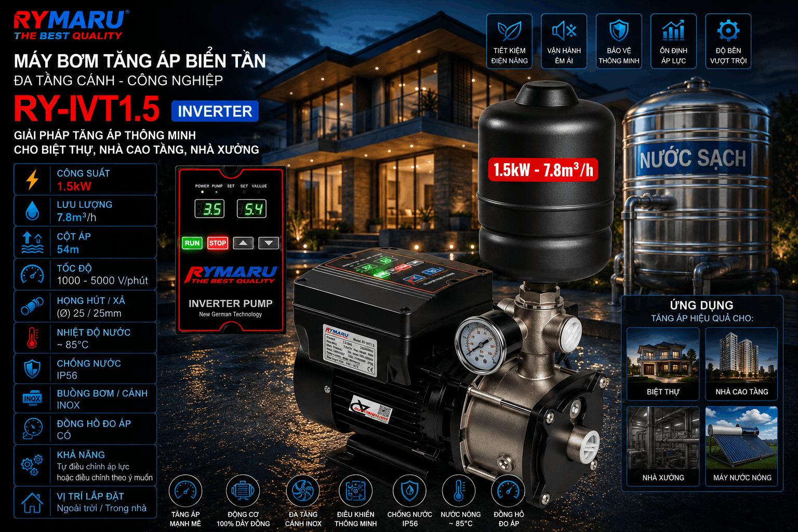Click the red 1.5kW - 7.8m³/h label on the tank
The width and height of the screenshot is (798, 532).
click(x=543, y=170)
